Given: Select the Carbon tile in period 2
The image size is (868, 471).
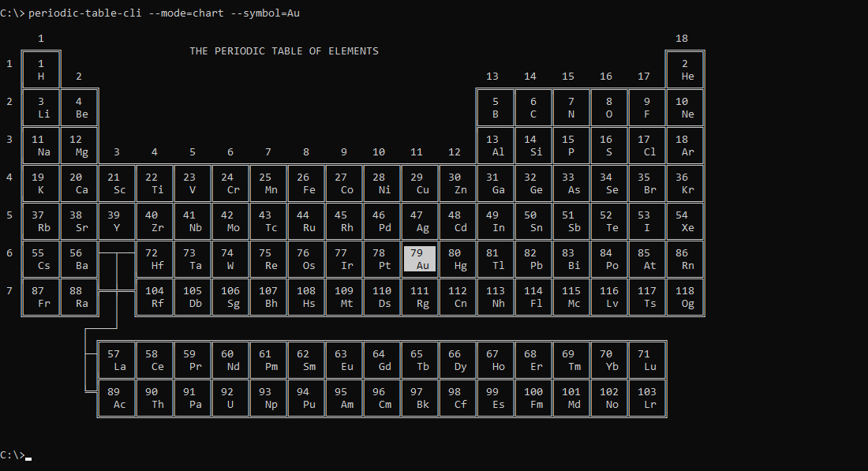Looking at the screenshot, I should coord(533,107).
